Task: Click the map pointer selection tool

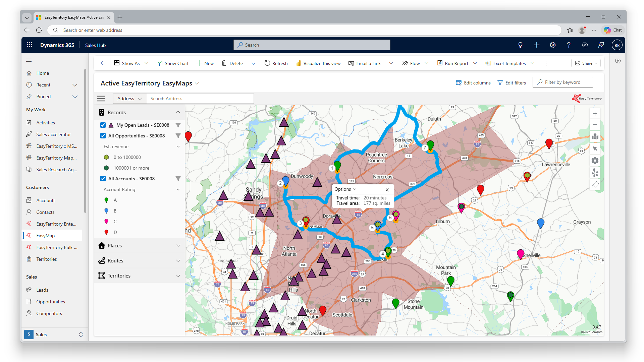Action: click(595, 148)
